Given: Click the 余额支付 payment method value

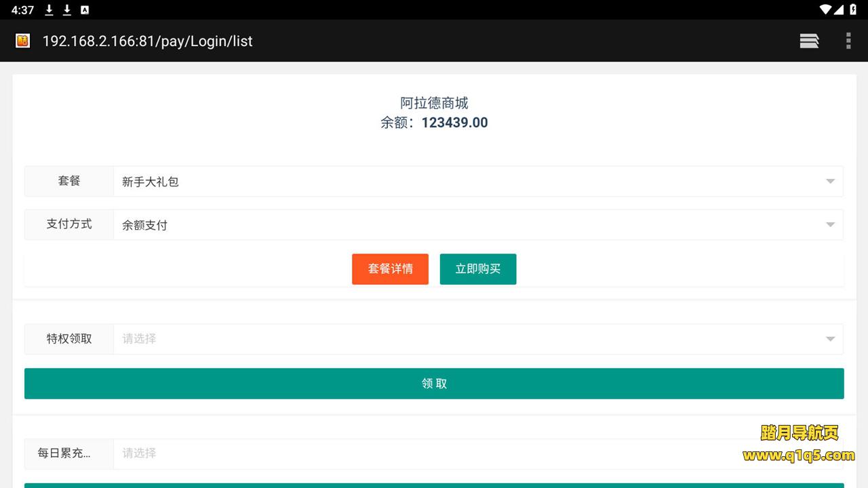Looking at the screenshot, I should coord(144,225).
